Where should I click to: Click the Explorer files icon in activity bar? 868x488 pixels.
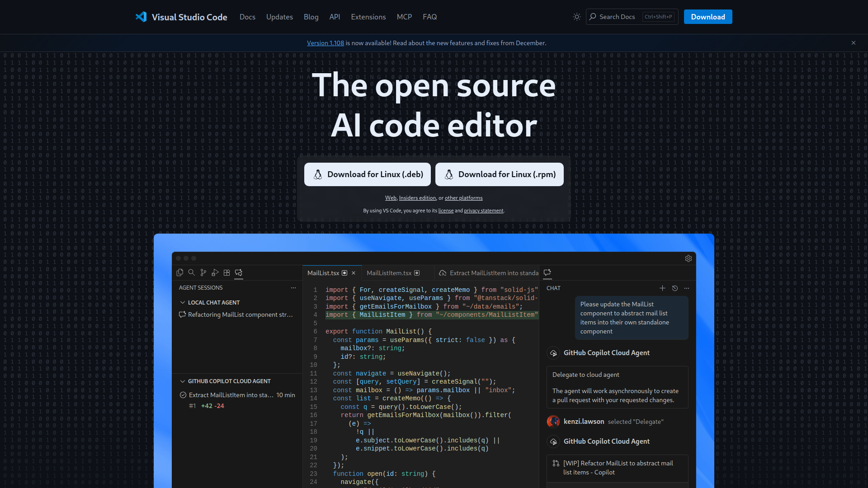(180, 272)
